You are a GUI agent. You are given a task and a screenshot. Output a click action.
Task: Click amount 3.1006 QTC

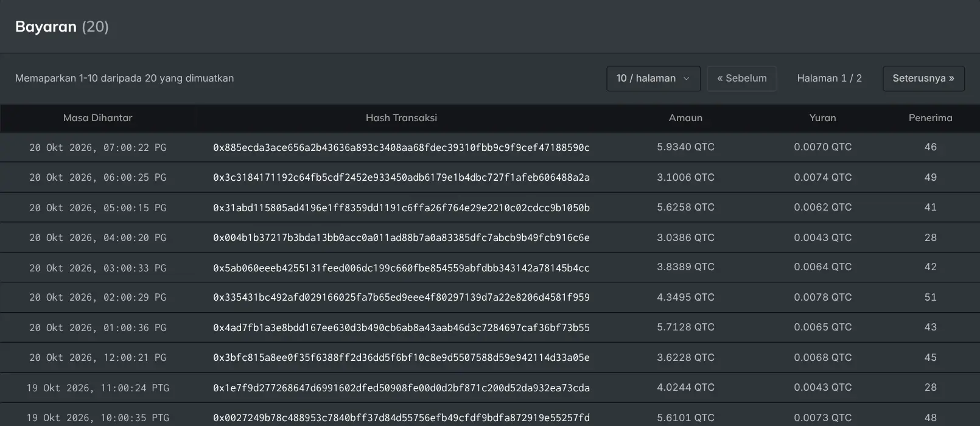point(685,178)
